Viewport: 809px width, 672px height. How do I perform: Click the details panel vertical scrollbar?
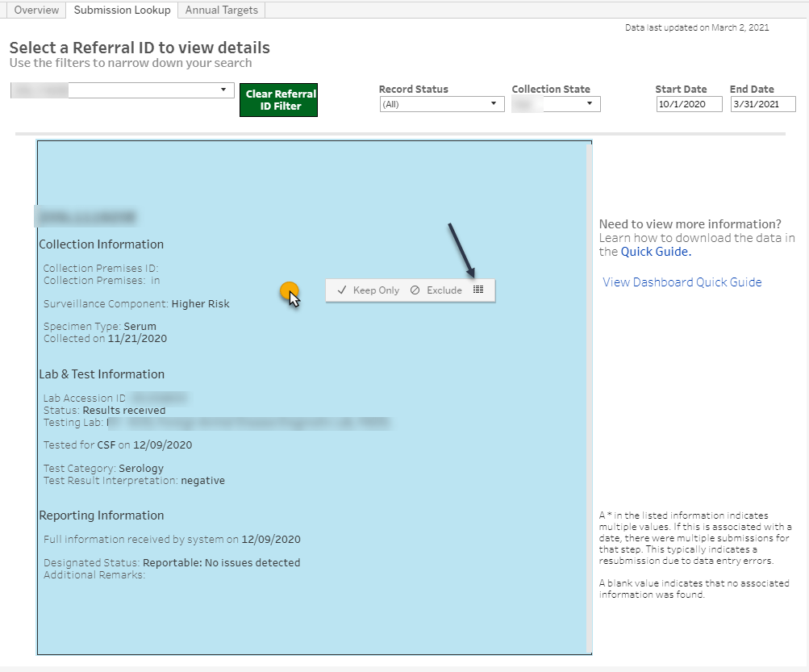(x=589, y=398)
